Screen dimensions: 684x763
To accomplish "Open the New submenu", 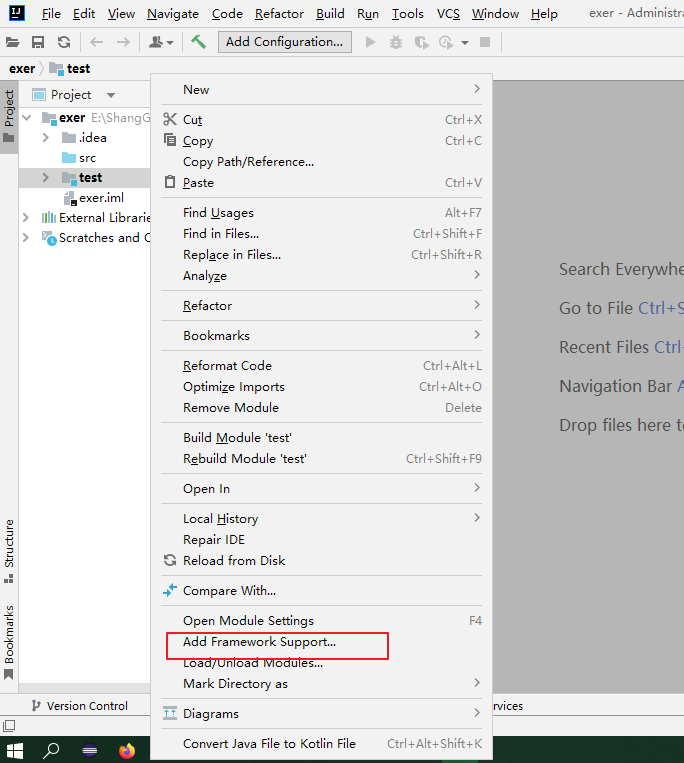I will pos(322,90).
